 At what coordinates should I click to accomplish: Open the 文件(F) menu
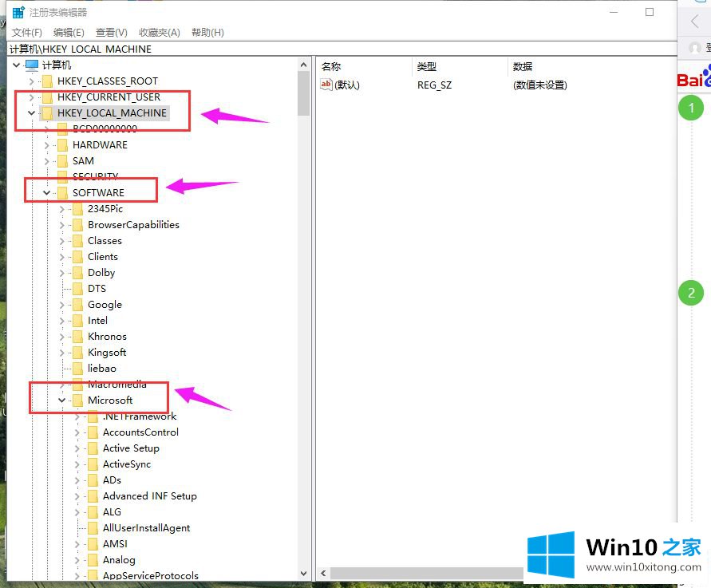click(27, 32)
